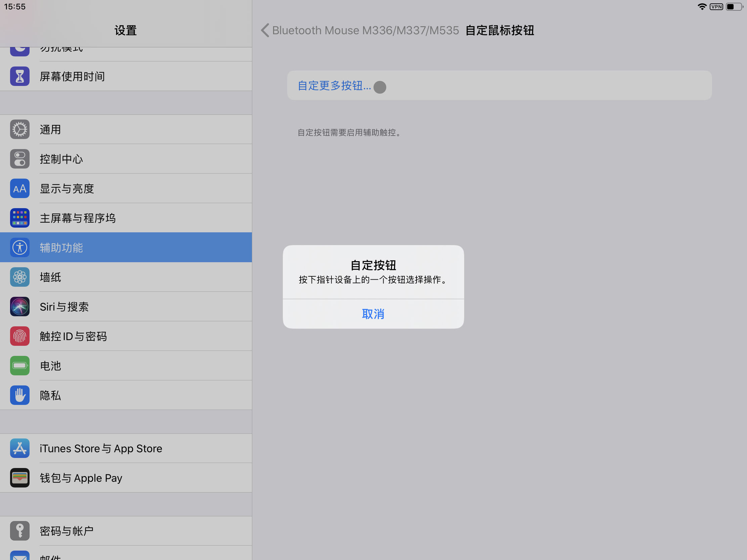Screen dimensions: 747x560
Task: Click the 密码与帐户 key icon
Action: coord(19,531)
